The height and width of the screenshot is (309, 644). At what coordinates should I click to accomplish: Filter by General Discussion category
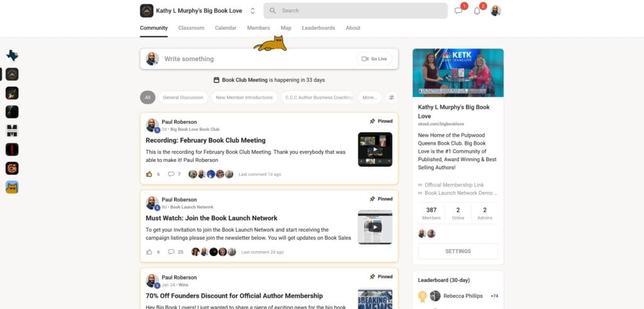point(183,98)
